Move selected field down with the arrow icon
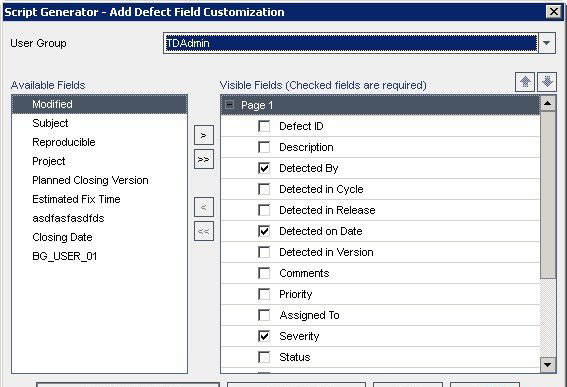The image size is (567, 387). [547, 82]
